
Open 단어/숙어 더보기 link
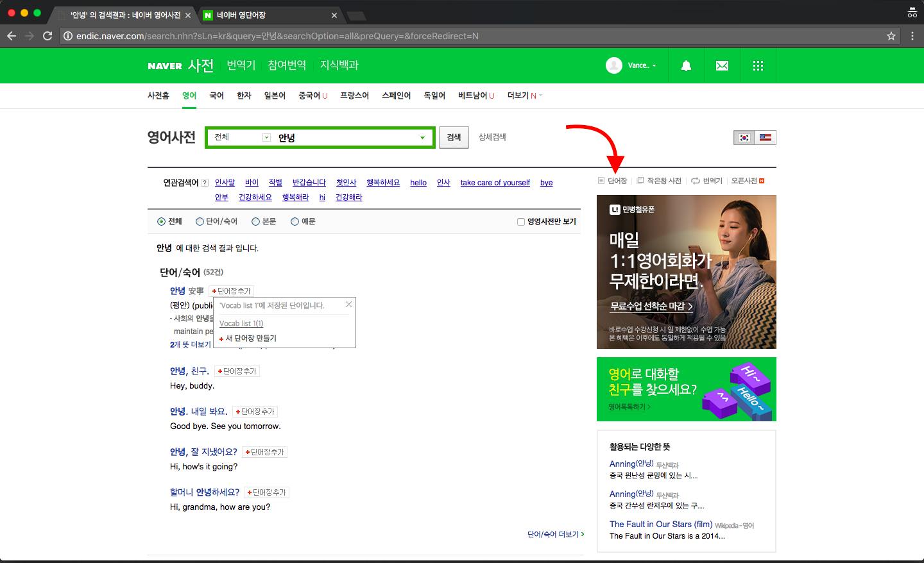pyautogui.click(x=556, y=534)
